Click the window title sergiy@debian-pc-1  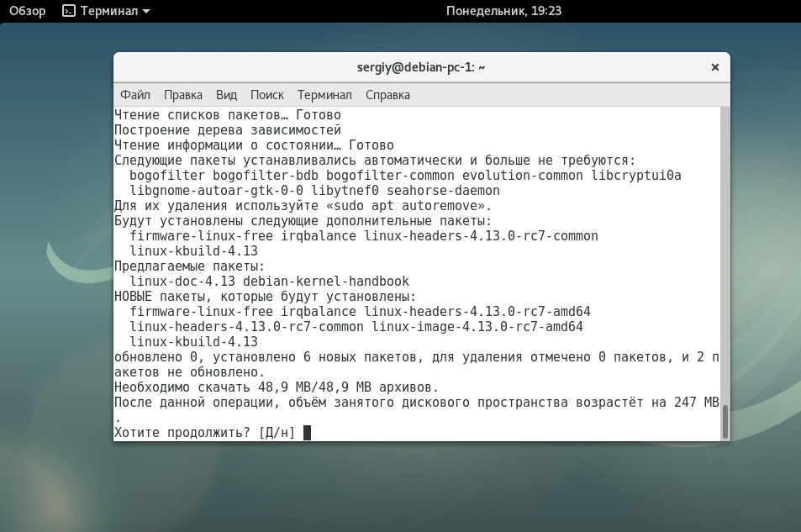pos(421,67)
